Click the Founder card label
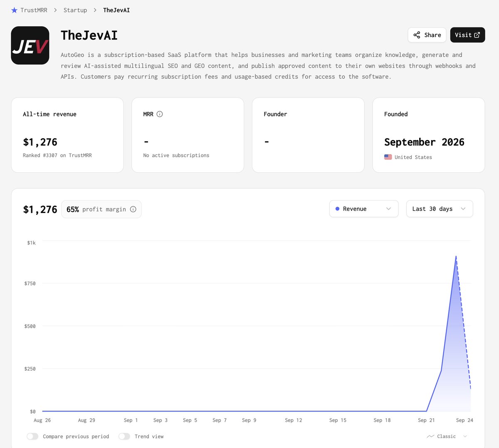Screen dimensions: 499x448 click(x=275, y=114)
